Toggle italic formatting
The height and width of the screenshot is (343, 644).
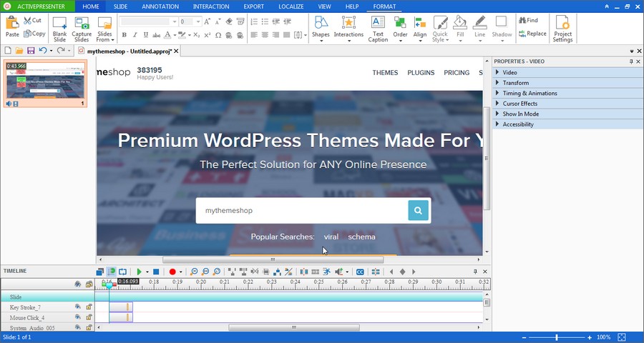coord(135,35)
